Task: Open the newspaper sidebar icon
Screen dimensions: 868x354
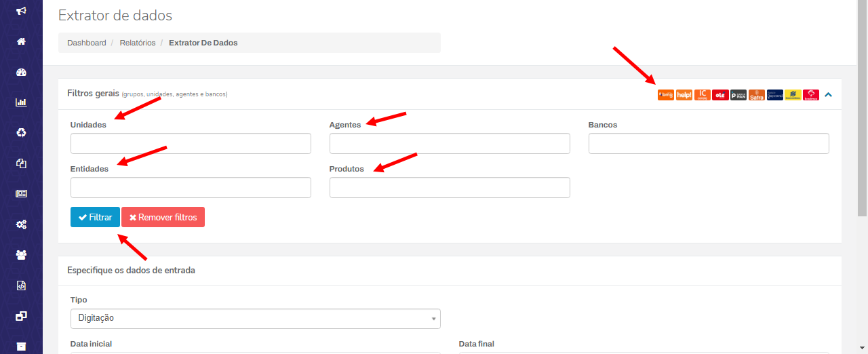Action: coord(21,193)
